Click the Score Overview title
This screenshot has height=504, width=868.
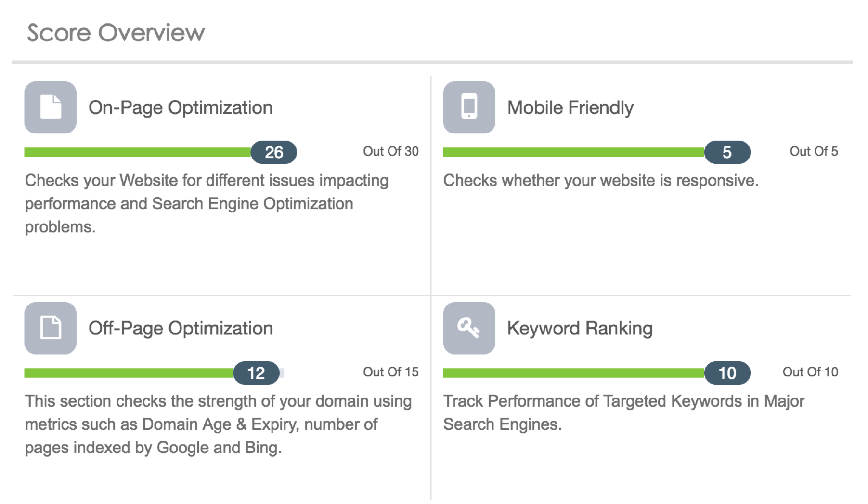(x=116, y=33)
